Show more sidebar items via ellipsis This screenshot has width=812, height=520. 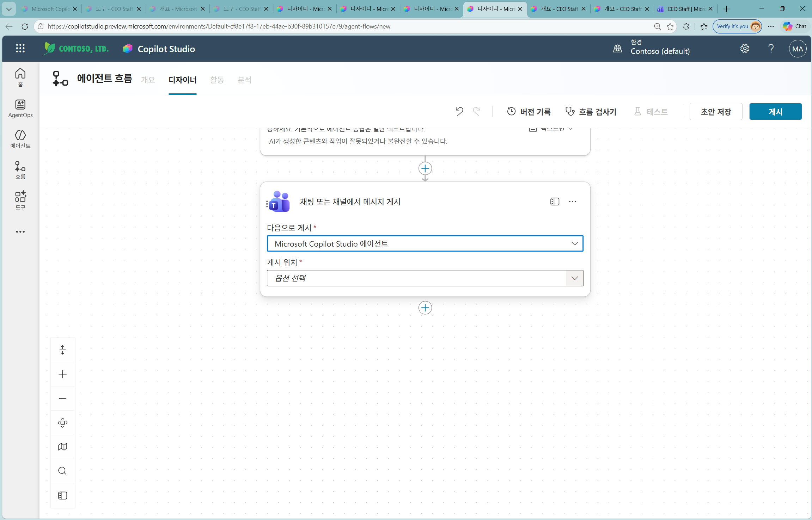click(20, 232)
